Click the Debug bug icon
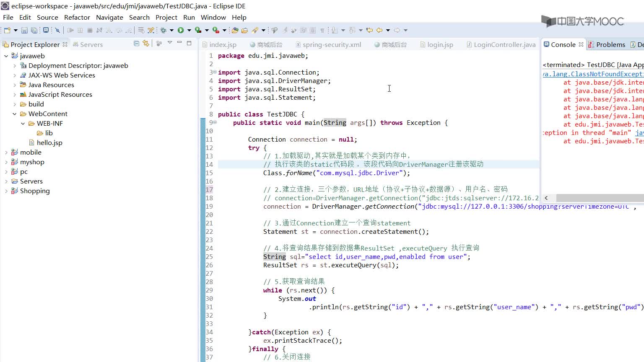This screenshot has width=644, height=362. pos(163,30)
